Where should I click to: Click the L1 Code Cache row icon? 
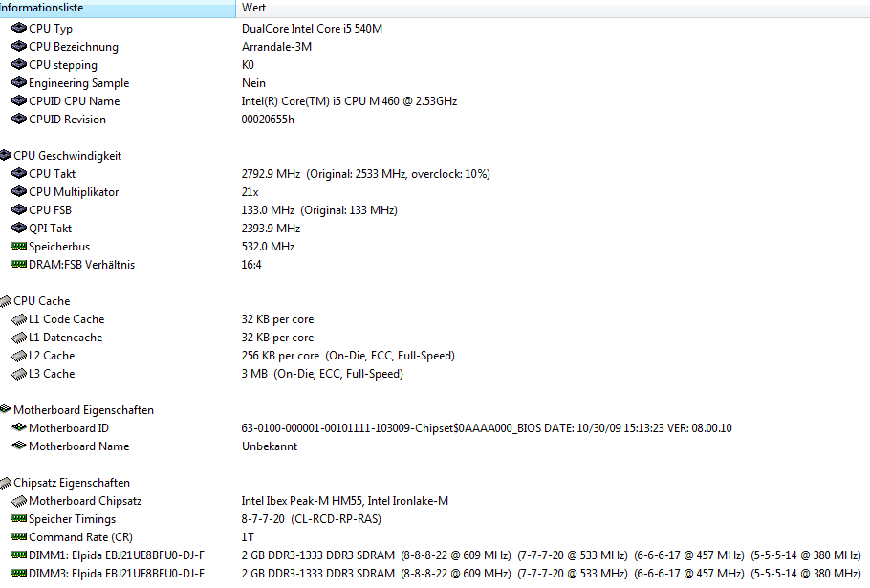[19, 319]
